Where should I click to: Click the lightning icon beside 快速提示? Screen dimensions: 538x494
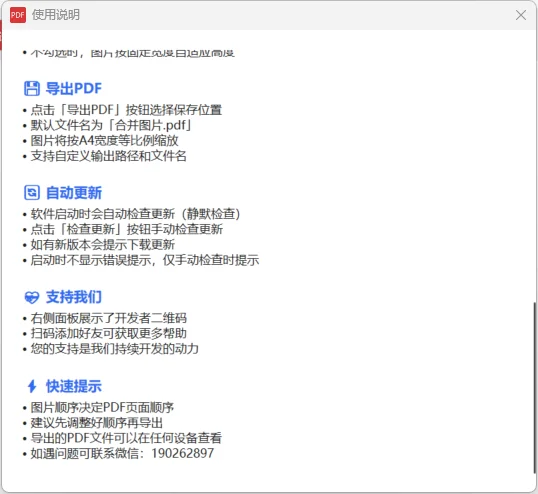[x=32, y=386]
